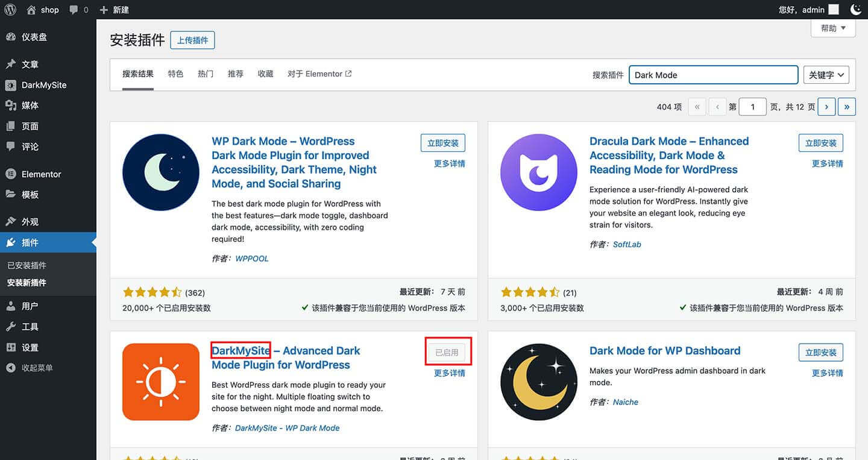Install Dracula Dark Mode with 立即安装
This screenshot has width=868, height=460.
click(821, 143)
